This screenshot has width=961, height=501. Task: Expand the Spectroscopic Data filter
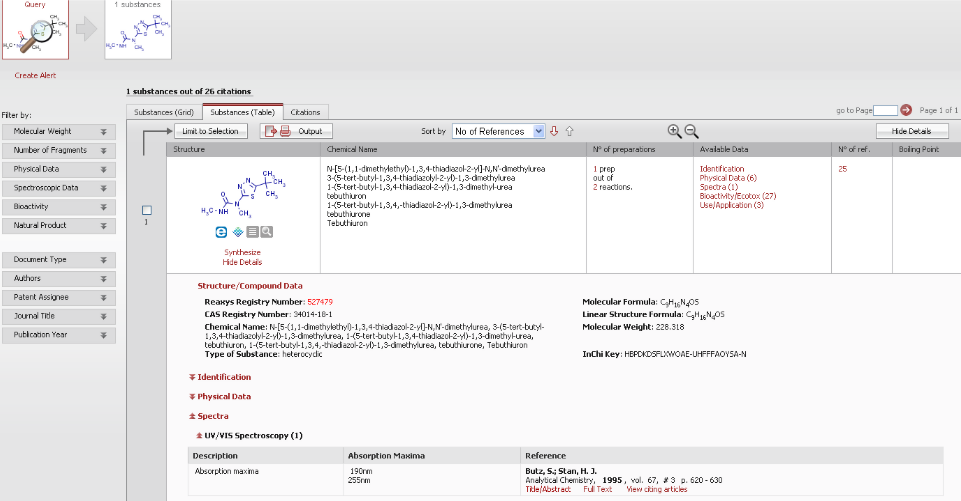(59, 188)
